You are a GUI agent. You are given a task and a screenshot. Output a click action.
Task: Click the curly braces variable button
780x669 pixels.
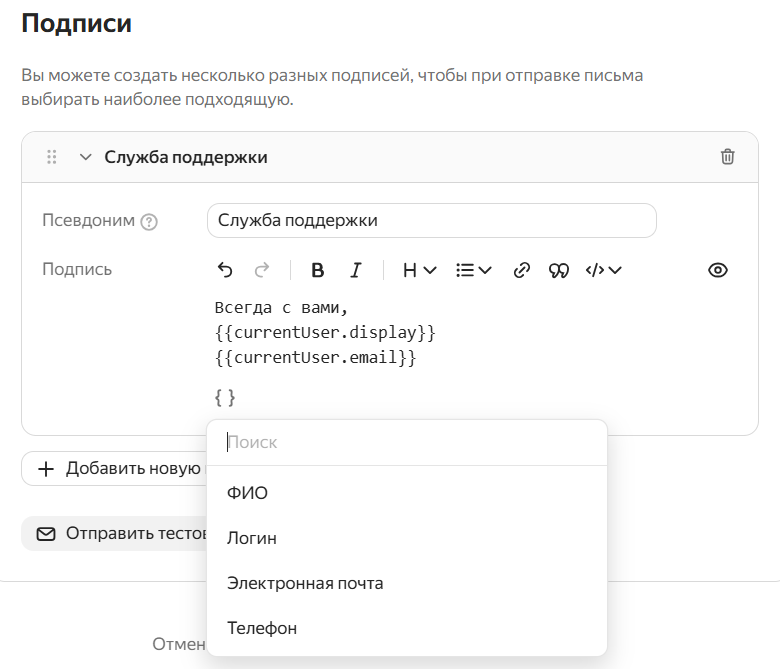tap(225, 398)
